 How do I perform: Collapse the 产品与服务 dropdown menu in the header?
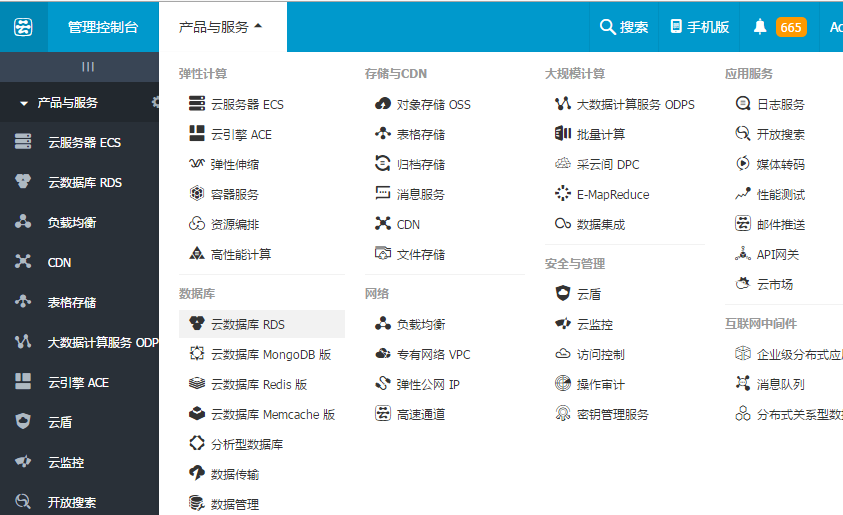coord(221,27)
